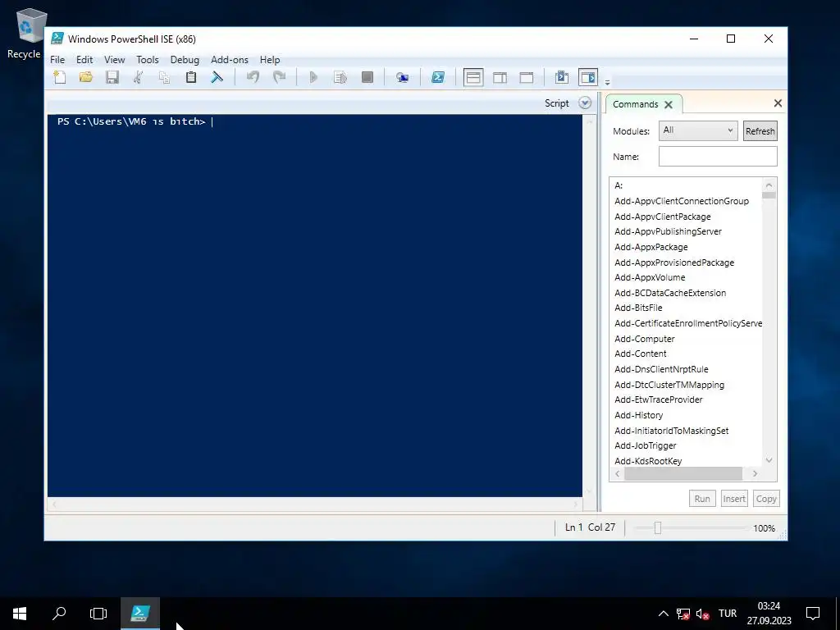
Task: Undo last action with undo arrow
Action: tap(253, 77)
